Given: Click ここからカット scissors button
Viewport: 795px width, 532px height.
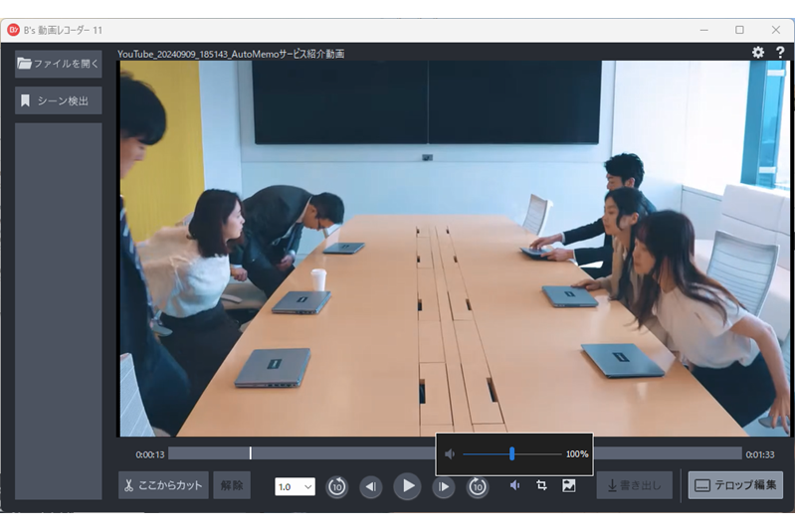Looking at the screenshot, I should [163, 485].
